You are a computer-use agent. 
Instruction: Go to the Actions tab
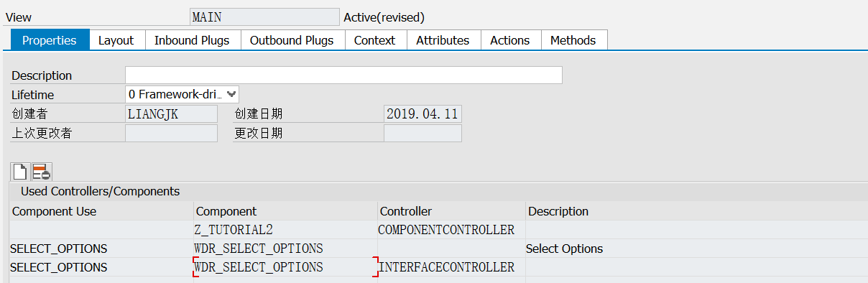510,40
